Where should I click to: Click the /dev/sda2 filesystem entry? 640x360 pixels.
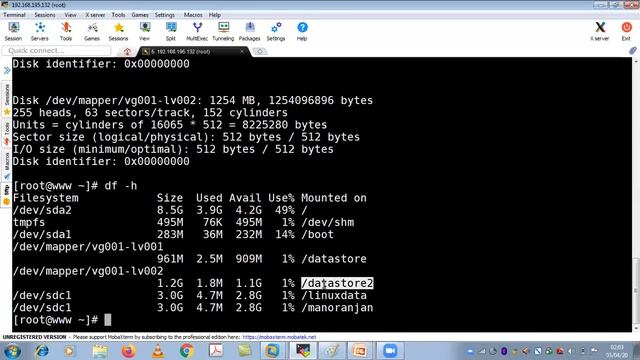pyautogui.click(x=42, y=210)
